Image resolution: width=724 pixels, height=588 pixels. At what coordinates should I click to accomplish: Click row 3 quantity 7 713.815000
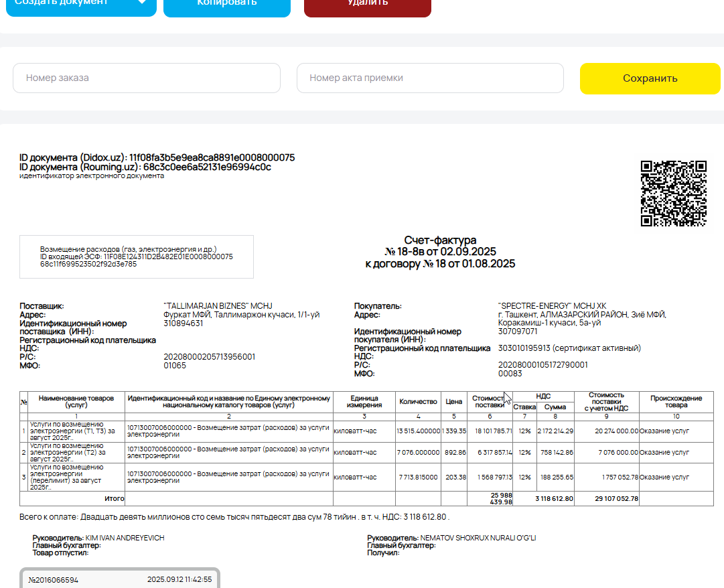tap(419, 477)
